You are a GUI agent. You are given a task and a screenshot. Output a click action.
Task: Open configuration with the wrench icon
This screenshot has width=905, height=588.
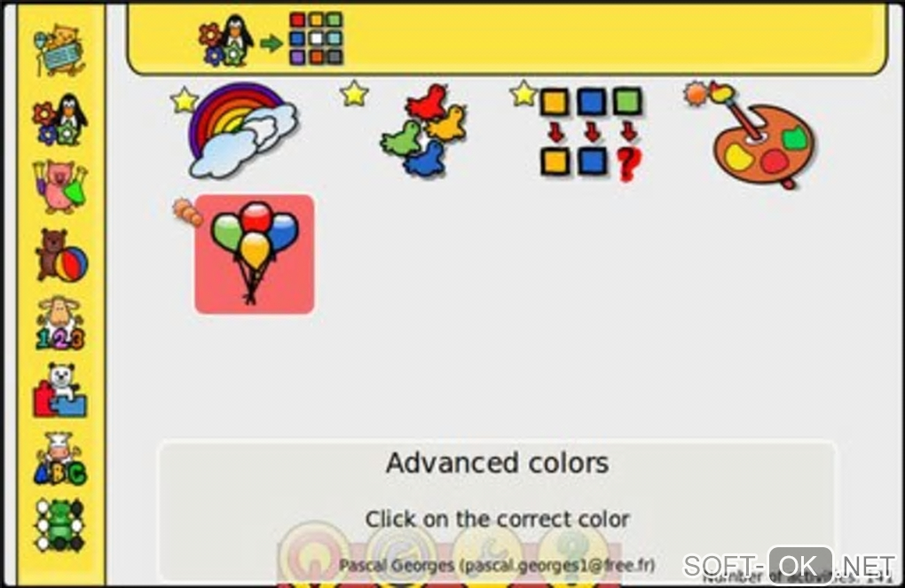tap(488, 554)
